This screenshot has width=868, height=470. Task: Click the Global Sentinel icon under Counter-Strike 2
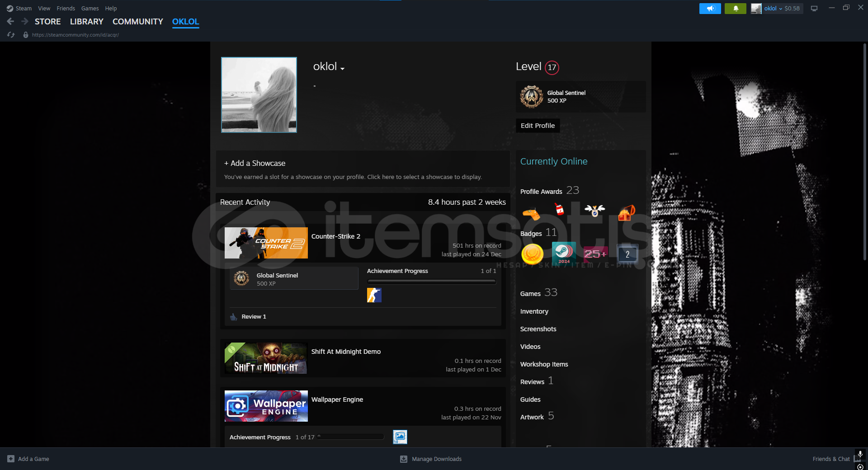[x=241, y=278]
